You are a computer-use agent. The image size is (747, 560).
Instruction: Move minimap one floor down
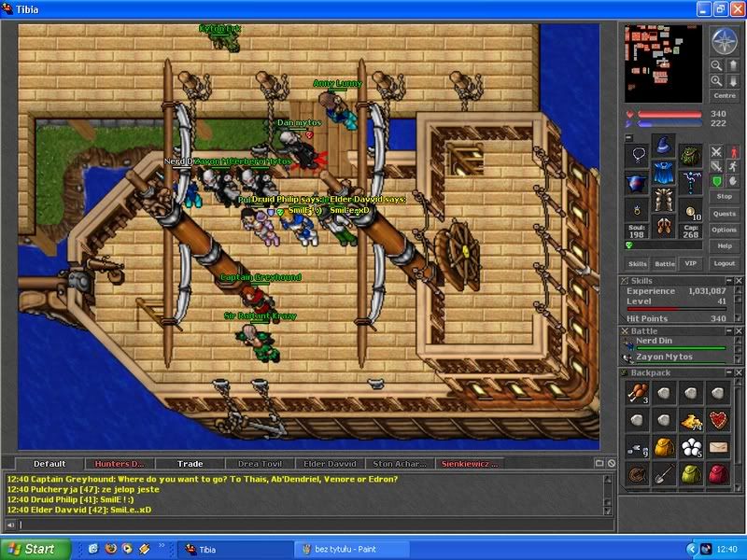(x=733, y=81)
